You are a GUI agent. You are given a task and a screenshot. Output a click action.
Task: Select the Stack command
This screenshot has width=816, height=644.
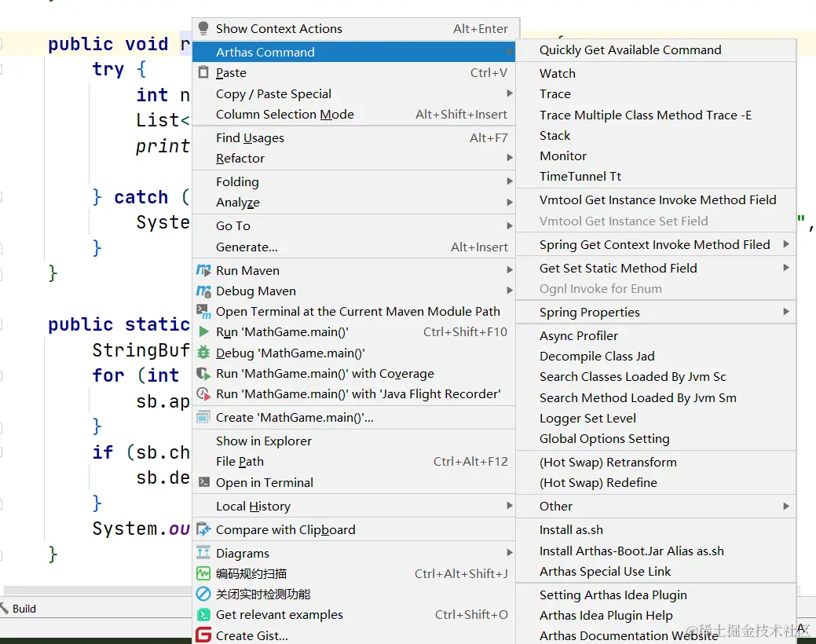(657, 135)
